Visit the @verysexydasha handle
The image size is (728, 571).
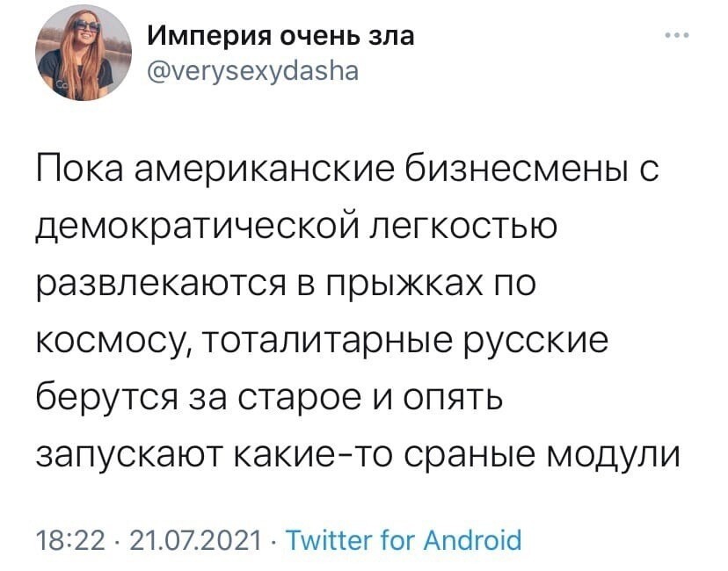pos(253,71)
